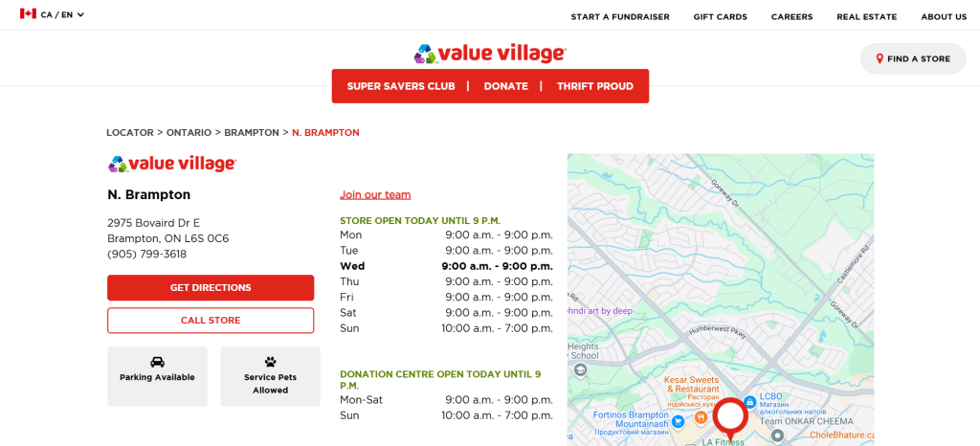The image size is (980, 446).
Task: Open Start a Fundraiser page
Action: tap(620, 17)
